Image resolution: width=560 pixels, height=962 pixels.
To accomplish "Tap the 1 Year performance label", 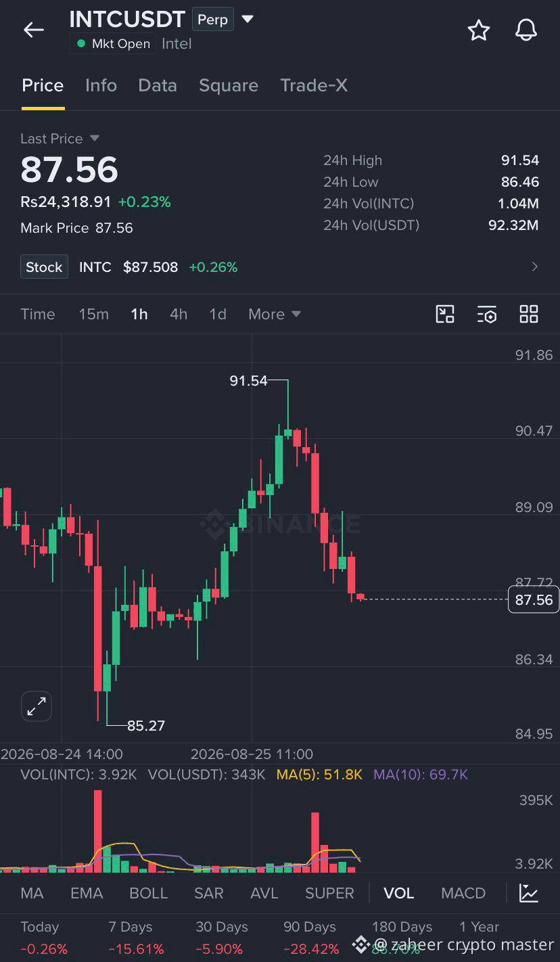I will [479, 927].
